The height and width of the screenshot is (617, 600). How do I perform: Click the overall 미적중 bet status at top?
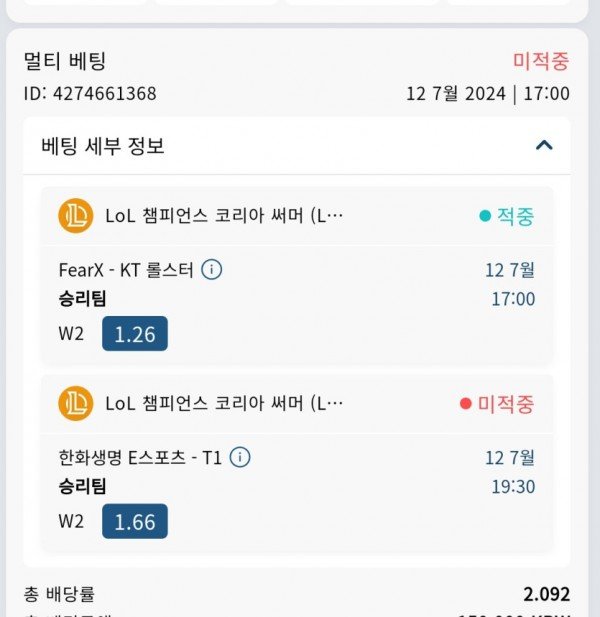point(541,61)
